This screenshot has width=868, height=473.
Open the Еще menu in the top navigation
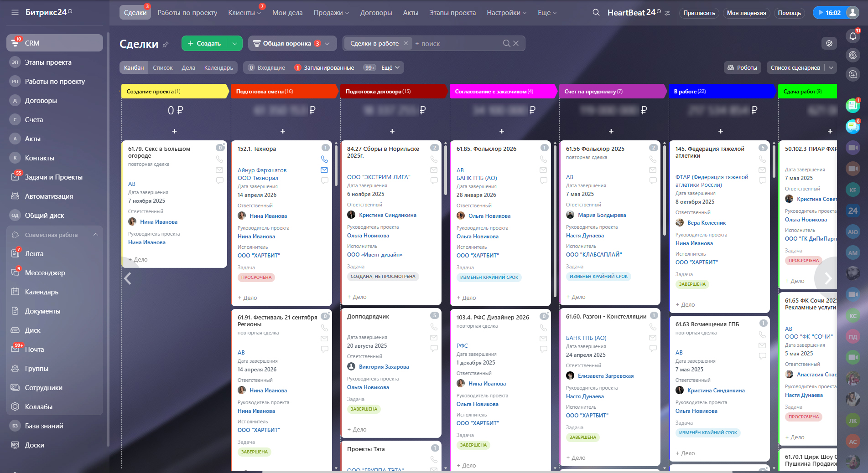point(547,13)
